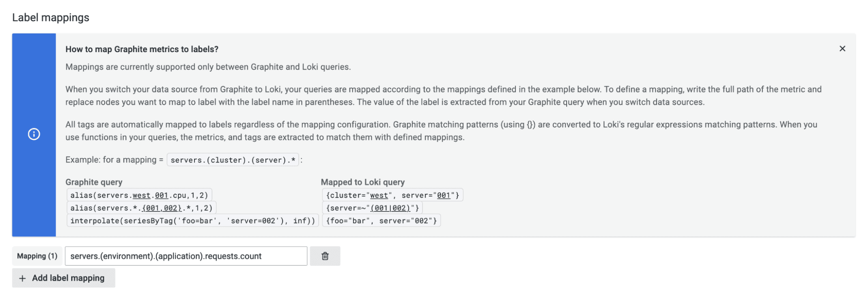Click the plus icon for adding a mapping
The image size is (868, 304).
[23, 278]
